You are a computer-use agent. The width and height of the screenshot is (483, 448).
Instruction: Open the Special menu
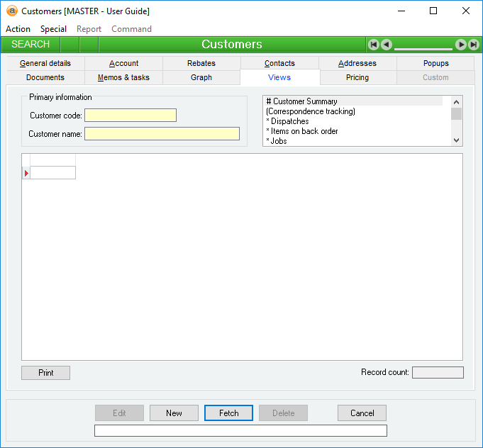click(x=53, y=29)
